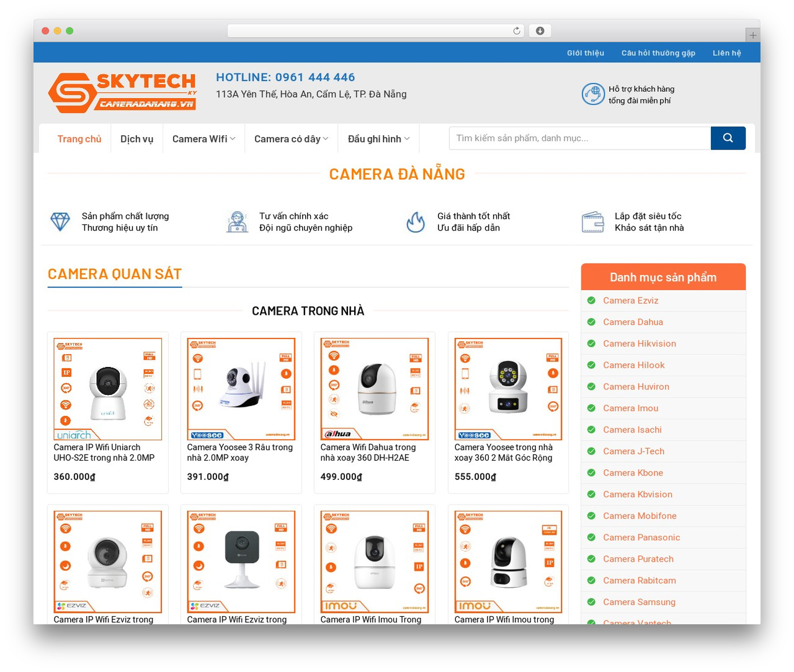Open the Camera Hilook category

[633, 365]
